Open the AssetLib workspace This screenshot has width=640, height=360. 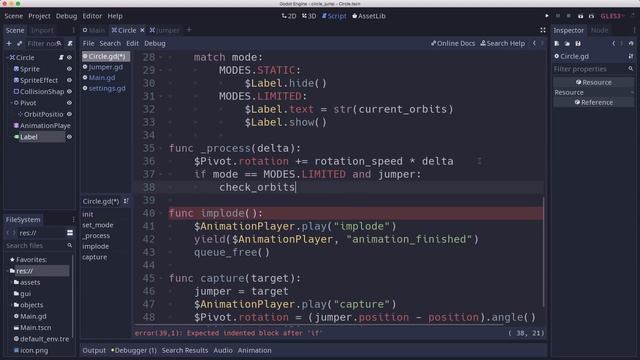pos(369,16)
